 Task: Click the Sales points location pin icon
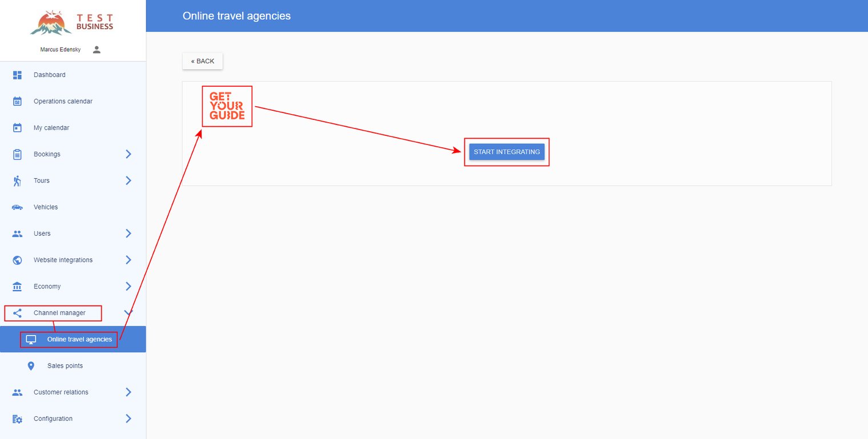31,366
